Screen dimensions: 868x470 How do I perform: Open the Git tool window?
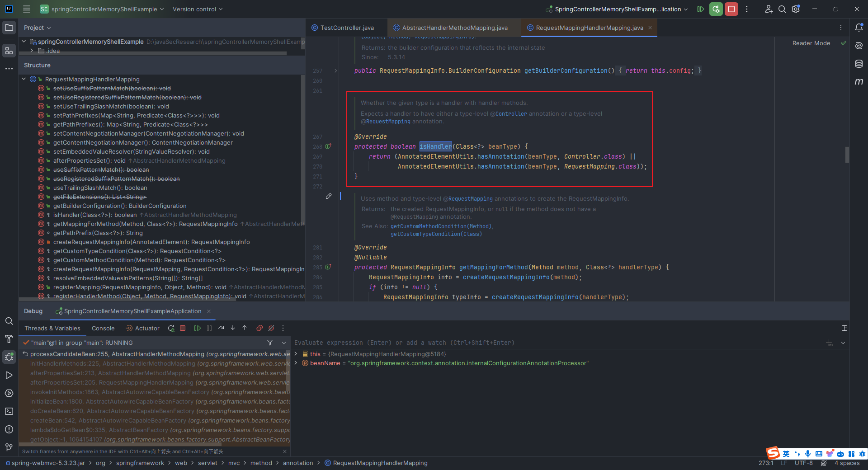point(9,447)
